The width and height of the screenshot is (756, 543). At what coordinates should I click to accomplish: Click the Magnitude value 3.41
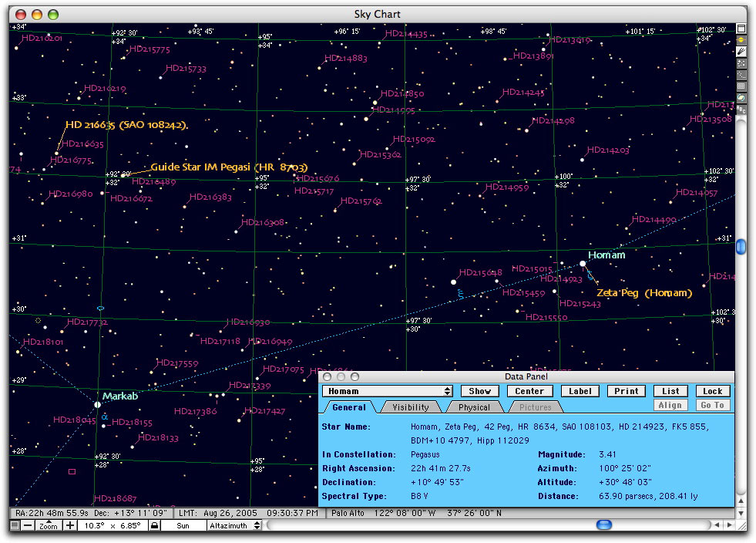[x=607, y=454]
